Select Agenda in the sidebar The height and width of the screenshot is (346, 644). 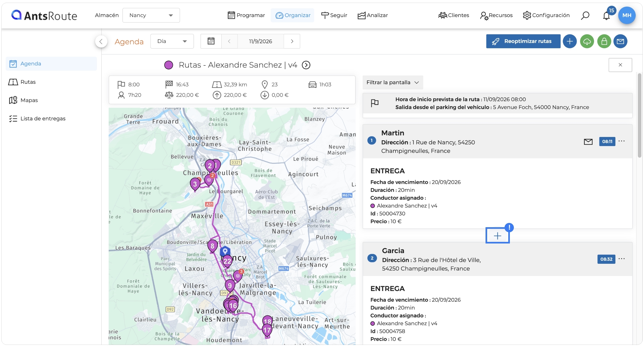tap(51, 64)
